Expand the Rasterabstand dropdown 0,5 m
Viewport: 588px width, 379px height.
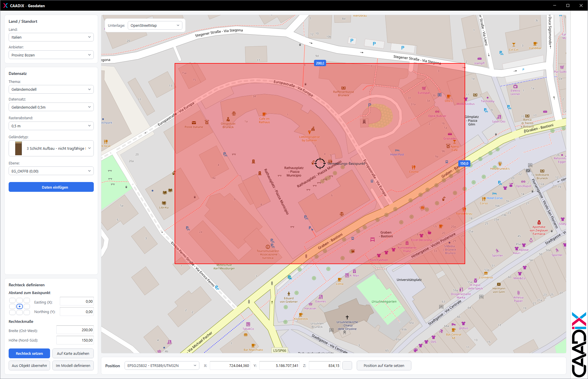pos(51,126)
